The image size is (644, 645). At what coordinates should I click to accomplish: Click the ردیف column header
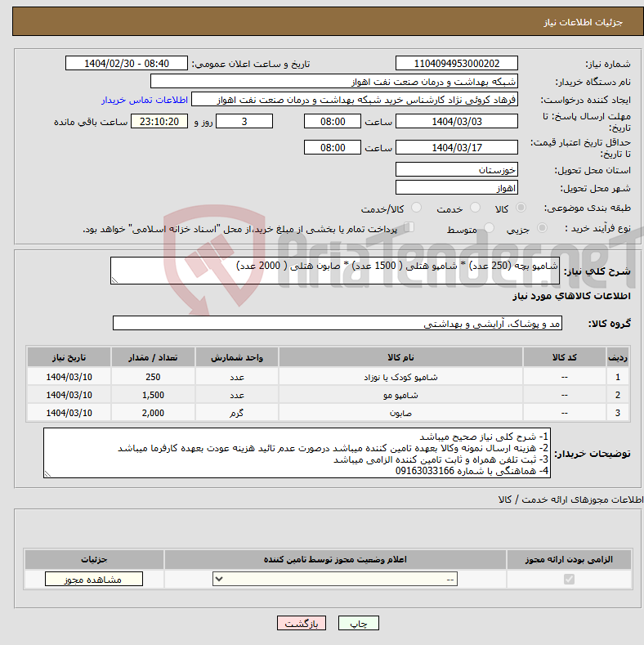[618, 357]
